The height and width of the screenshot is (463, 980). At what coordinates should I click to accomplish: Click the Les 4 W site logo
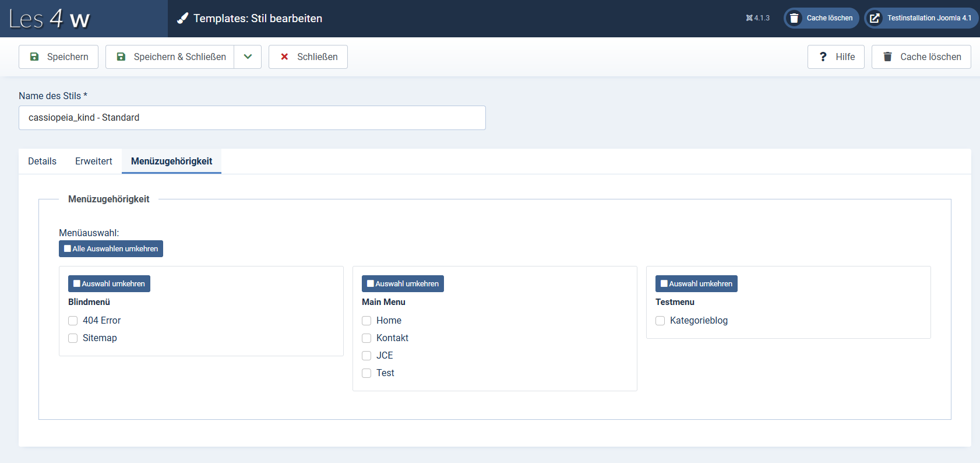click(x=50, y=19)
